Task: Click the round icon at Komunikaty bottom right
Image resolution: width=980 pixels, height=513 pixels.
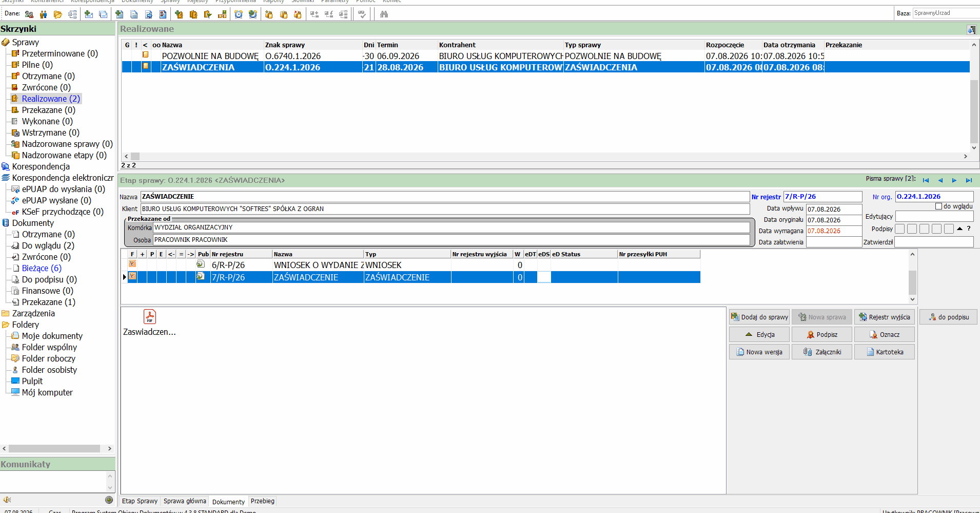Action: click(x=109, y=500)
